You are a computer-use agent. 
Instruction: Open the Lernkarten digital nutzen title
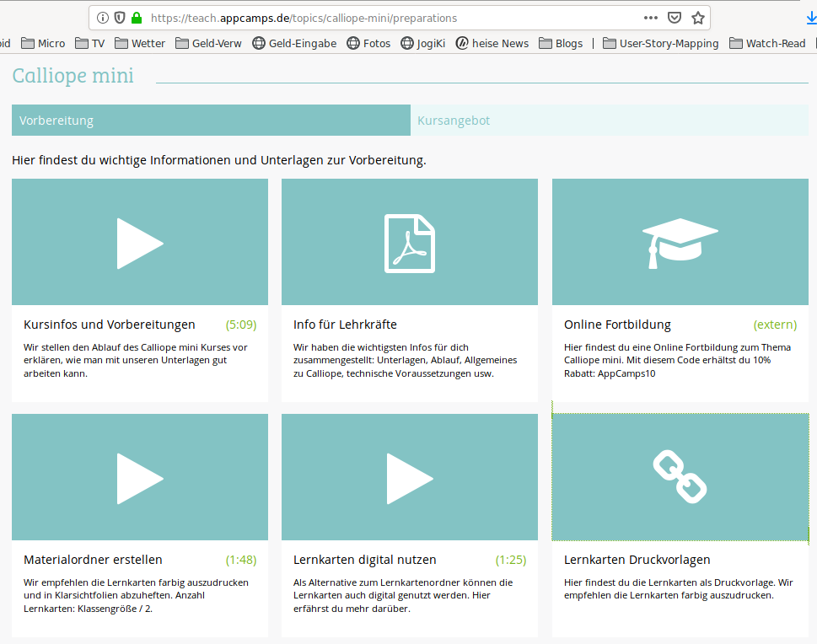pyautogui.click(x=365, y=560)
